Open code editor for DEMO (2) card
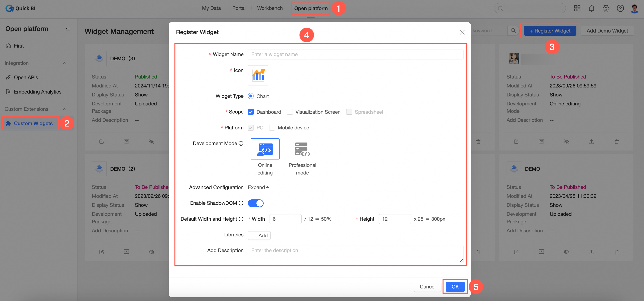The height and width of the screenshot is (301, 644). [x=126, y=252]
